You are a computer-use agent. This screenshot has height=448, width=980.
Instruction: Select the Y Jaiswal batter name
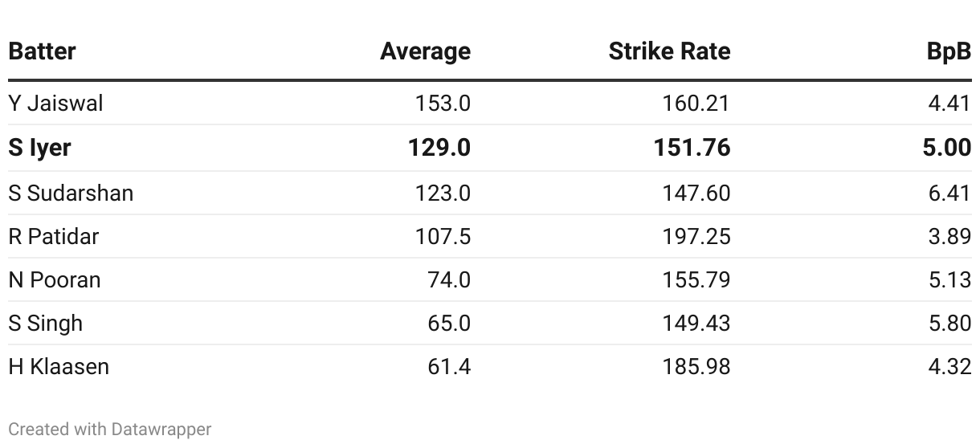pos(55,104)
